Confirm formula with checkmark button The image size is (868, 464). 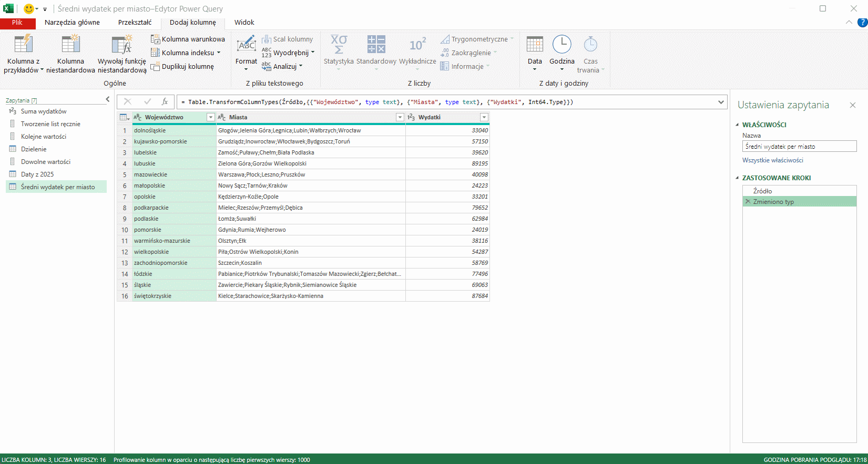pyautogui.click(x=148, y=102)
